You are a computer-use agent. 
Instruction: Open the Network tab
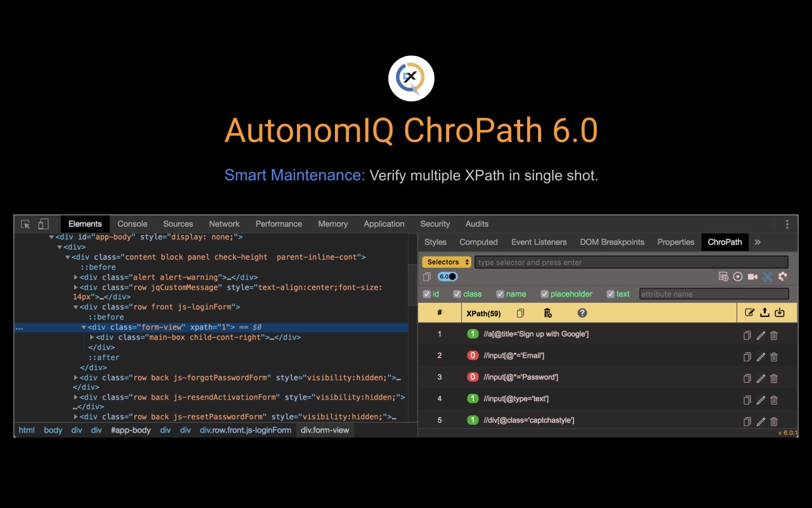(x=225, y=224)
